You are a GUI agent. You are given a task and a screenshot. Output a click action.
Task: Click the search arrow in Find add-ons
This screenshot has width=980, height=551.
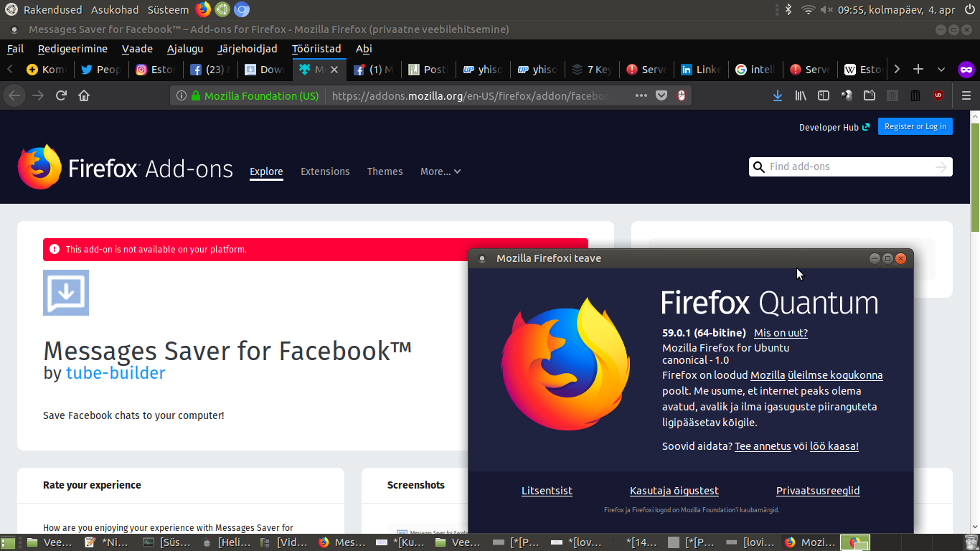[x=941, y=166]
